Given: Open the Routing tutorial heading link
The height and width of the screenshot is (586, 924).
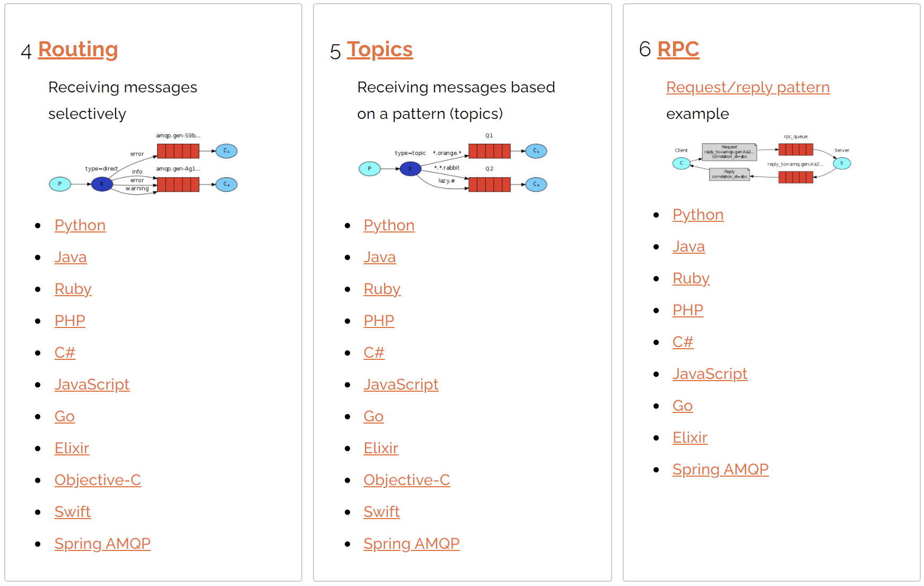Looking at the screenshot, I should coord(78,49).
